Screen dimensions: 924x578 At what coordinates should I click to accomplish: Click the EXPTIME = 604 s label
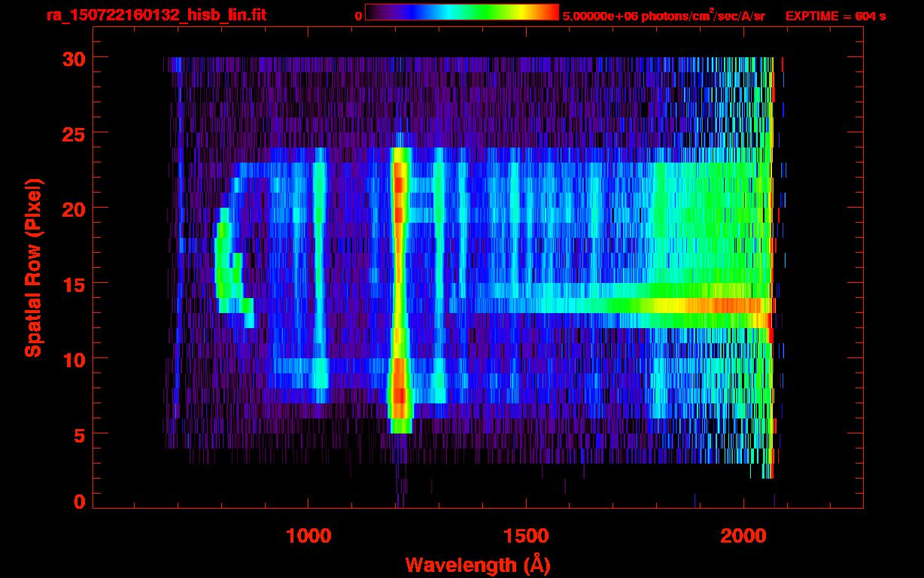835,16
